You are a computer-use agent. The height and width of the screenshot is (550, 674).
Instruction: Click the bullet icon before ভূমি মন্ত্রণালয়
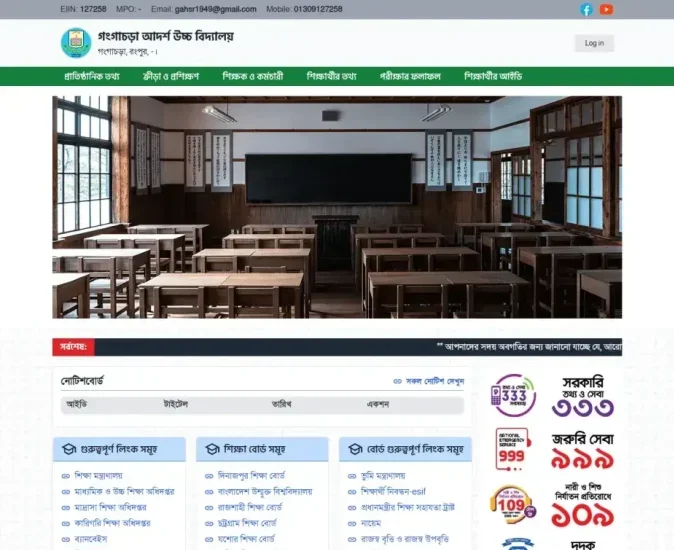pos(352,476)
